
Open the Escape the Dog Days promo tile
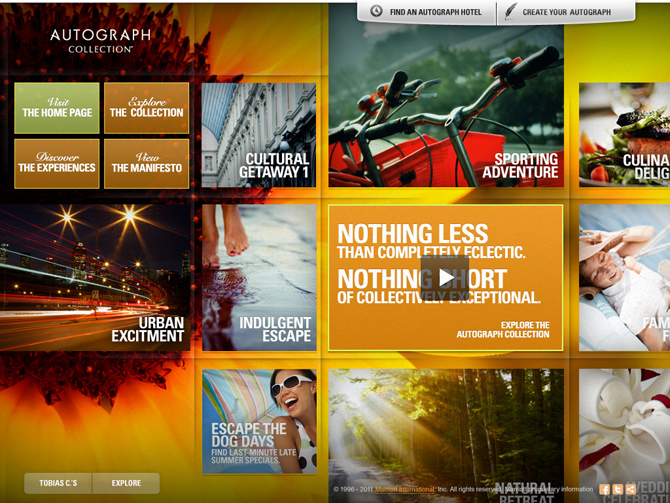(259, 421)
